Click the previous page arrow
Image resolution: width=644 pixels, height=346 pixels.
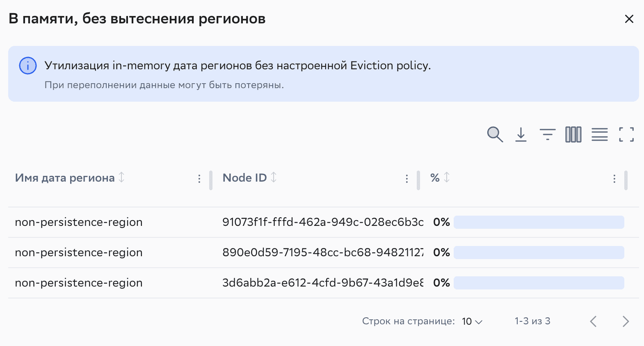pos(593,321)
